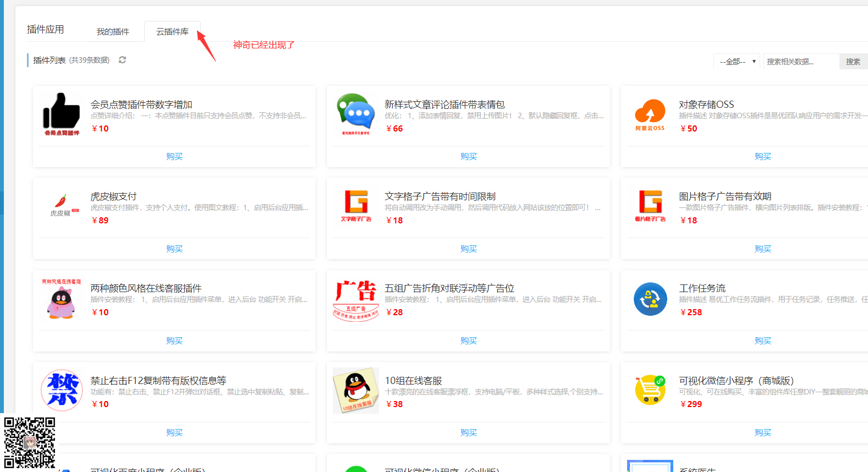Buy the 10组在线客服 plugin
Screen dimensions: 868x472
(x=469, y=433)
